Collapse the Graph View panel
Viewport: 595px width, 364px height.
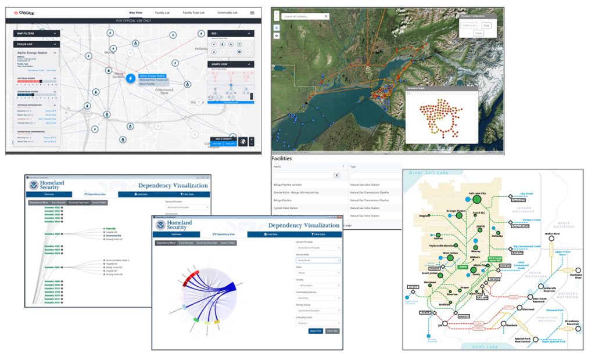coord(249,64)
